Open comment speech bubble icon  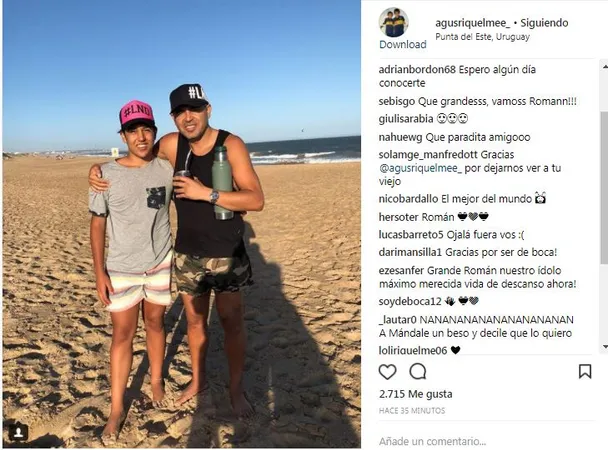click(418, 371)
